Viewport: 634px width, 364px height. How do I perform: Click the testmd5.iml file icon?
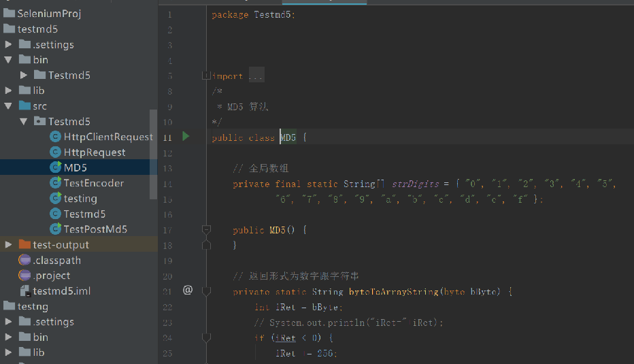coord(25,291)
